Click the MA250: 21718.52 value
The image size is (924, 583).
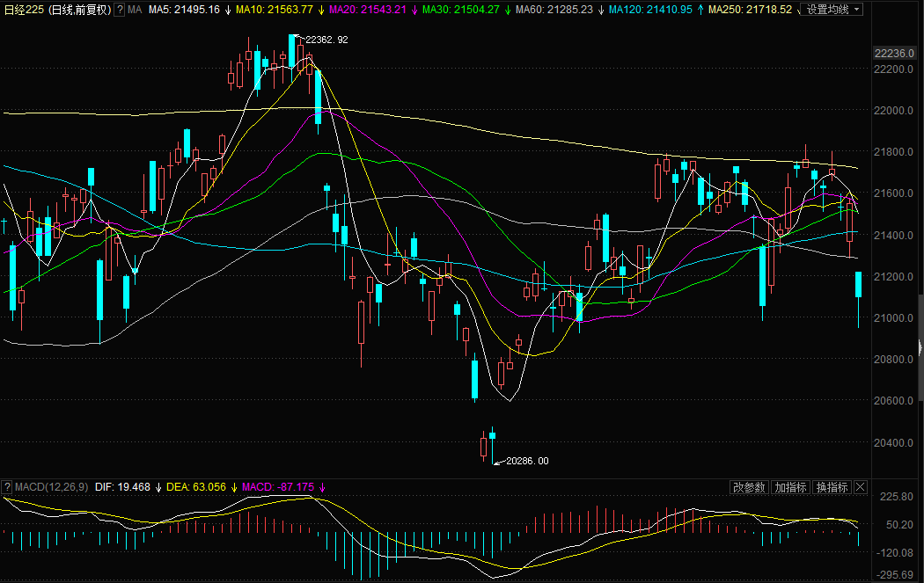[750, 10]
